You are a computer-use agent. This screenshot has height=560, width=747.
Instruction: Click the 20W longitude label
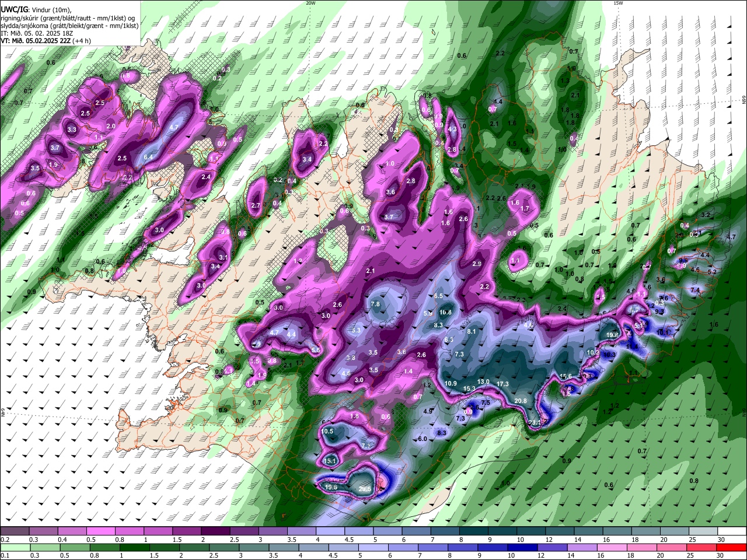pos(311,3)
